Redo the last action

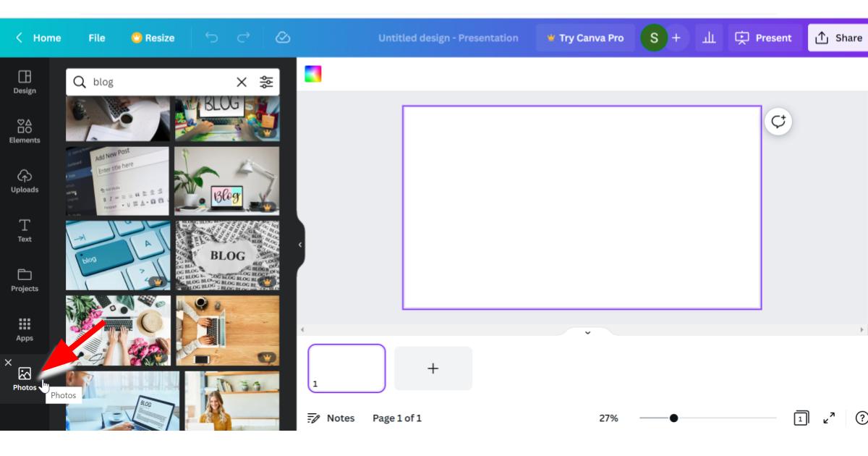[244, 38]
